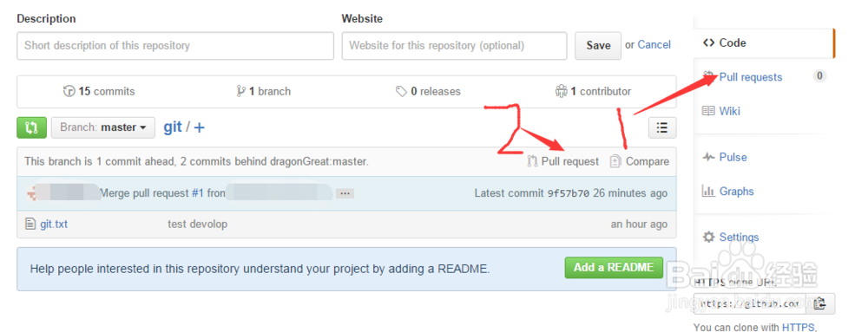Create new file with plus icon
868x332 pixels.
point(200,127)
